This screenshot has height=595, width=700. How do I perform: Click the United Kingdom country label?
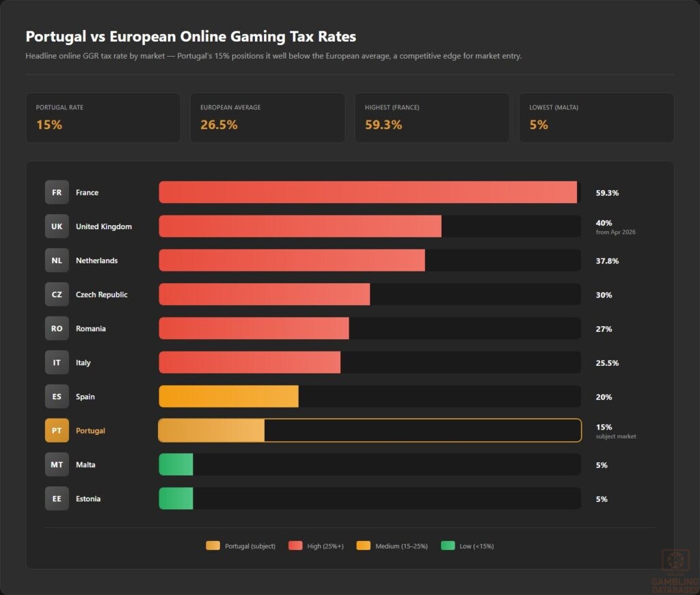click(104, 226)
